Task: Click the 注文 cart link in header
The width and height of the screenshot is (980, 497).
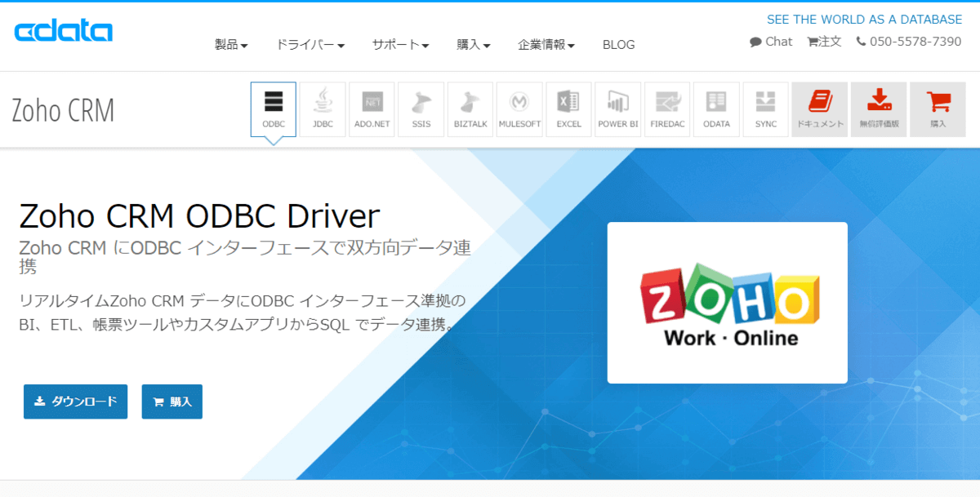Action: (x=824, y=42)
